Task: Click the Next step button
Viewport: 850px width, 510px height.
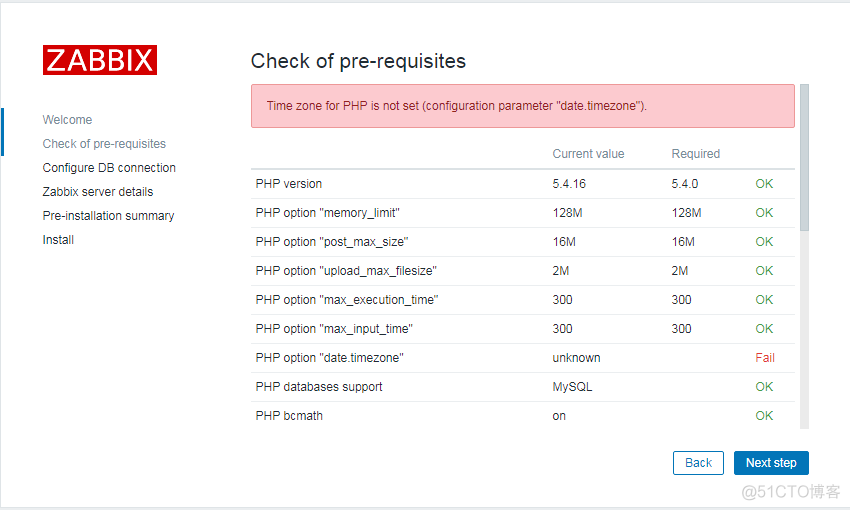Action: 771,463
